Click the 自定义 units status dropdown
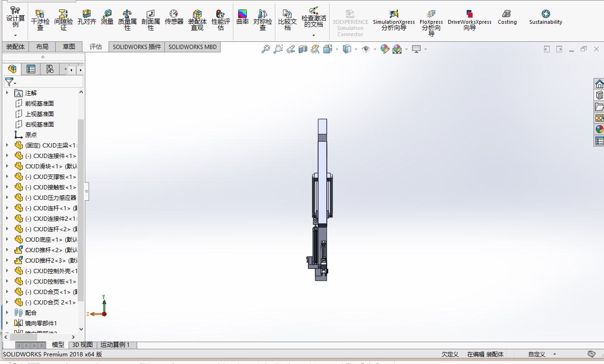Image resolution: width=604 pixels, height=364 pixels. (x=543, y=354)
